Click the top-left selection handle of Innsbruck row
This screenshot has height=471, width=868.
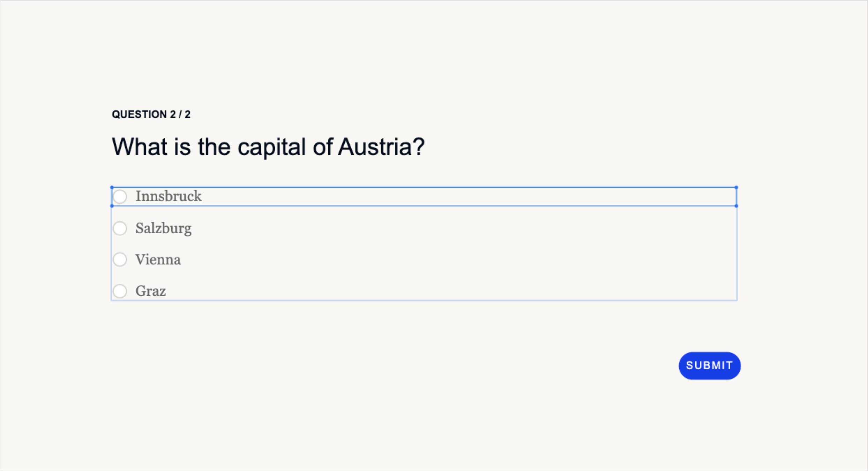point(112,187)
